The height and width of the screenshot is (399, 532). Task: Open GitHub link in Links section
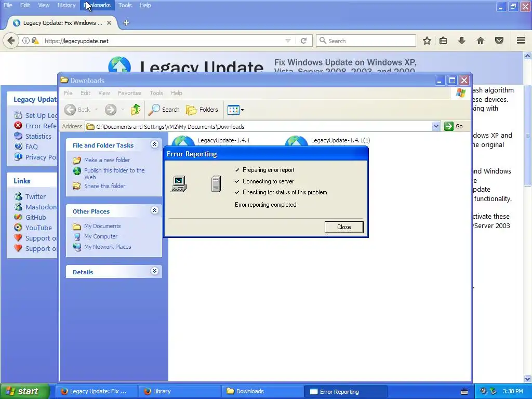[36, 218]
